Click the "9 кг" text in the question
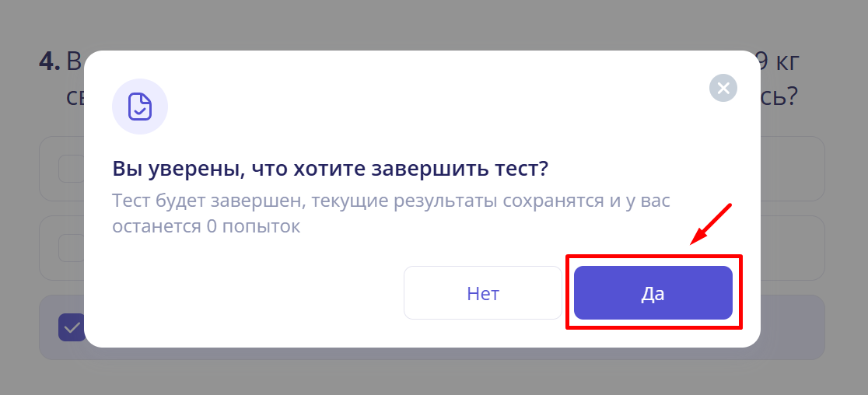The width and height of the screenshot is (868, 395). 779,61
